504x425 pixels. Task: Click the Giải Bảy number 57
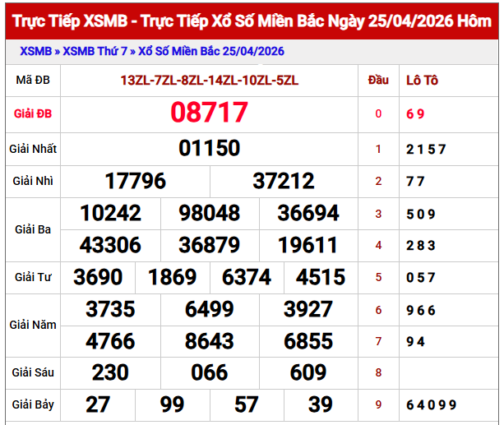pyautogui.click(x=247, y=404)
